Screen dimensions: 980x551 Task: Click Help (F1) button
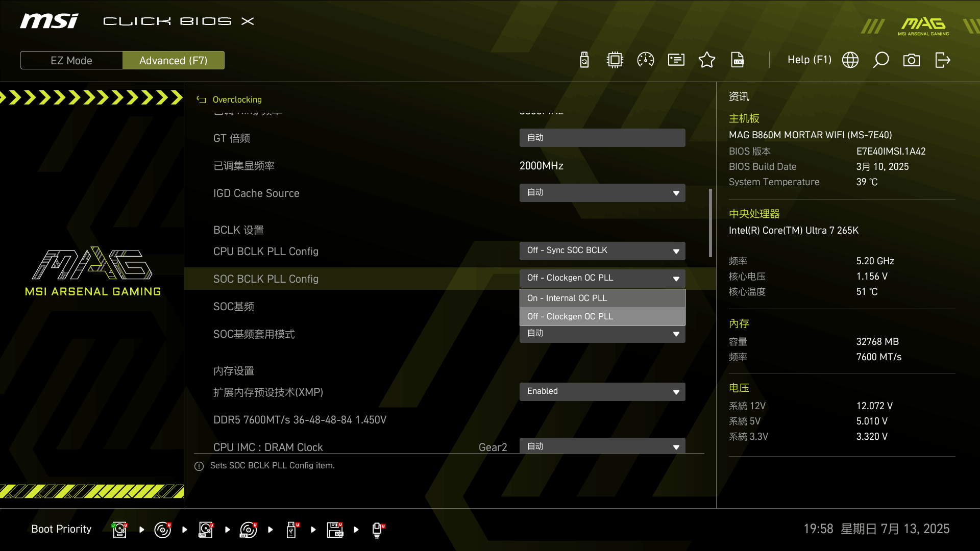[x=809, y=60]
